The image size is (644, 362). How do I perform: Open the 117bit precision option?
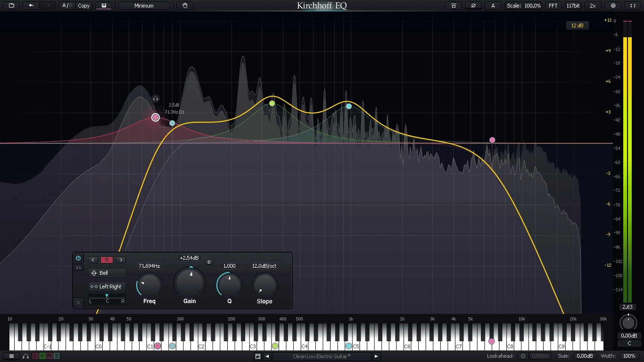(x=573, y=6)
